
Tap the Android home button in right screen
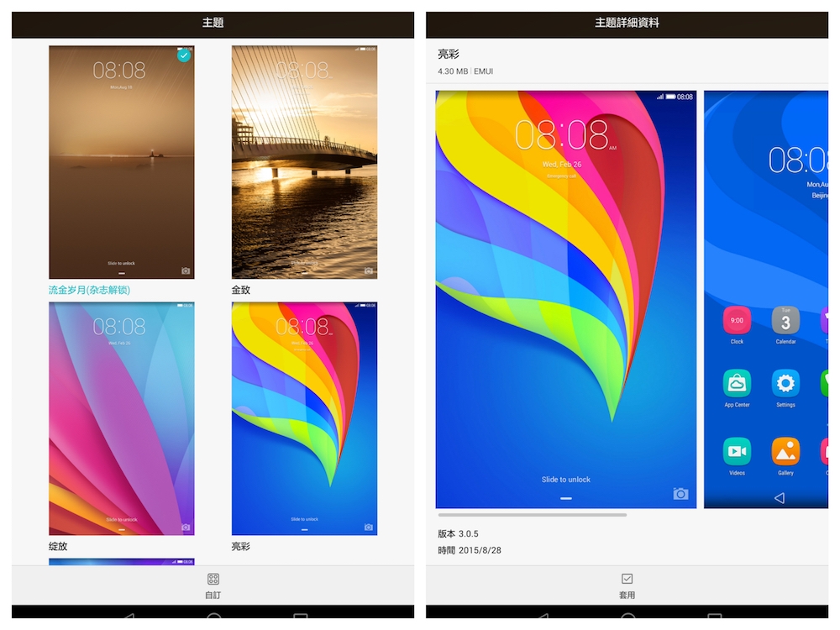point(627,617)
